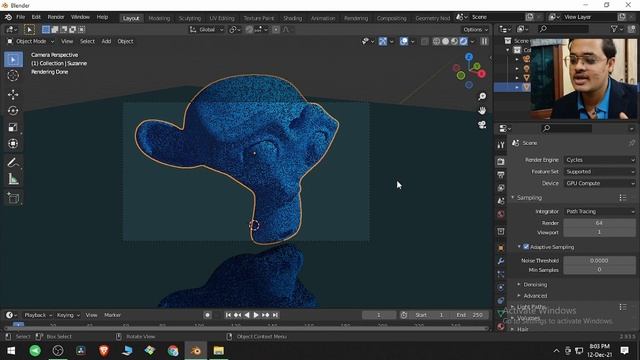Switch to the Modeling workspace tab
Screen dimensions: 640x360
point(159,18)
